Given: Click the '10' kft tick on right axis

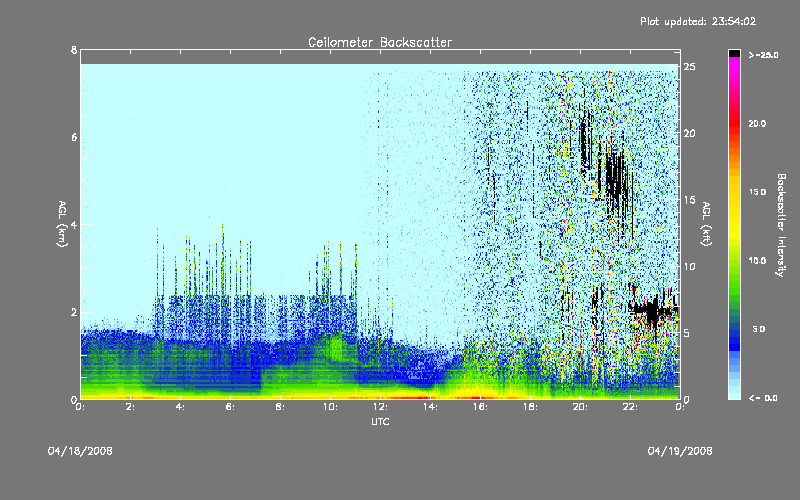Looking at the screenshot, I should click(x=690, y=266).
